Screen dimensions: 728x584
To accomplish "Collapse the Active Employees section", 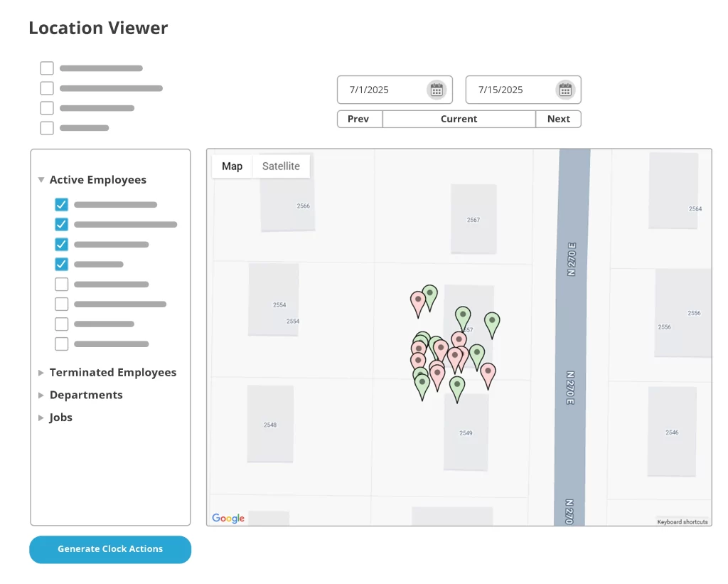I will [41, 180].
